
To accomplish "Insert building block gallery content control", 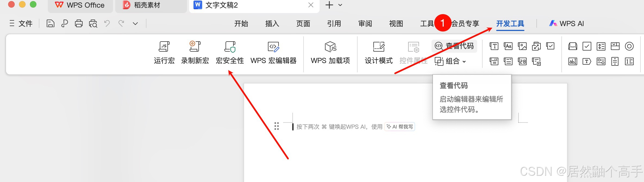I will (536, 46).
